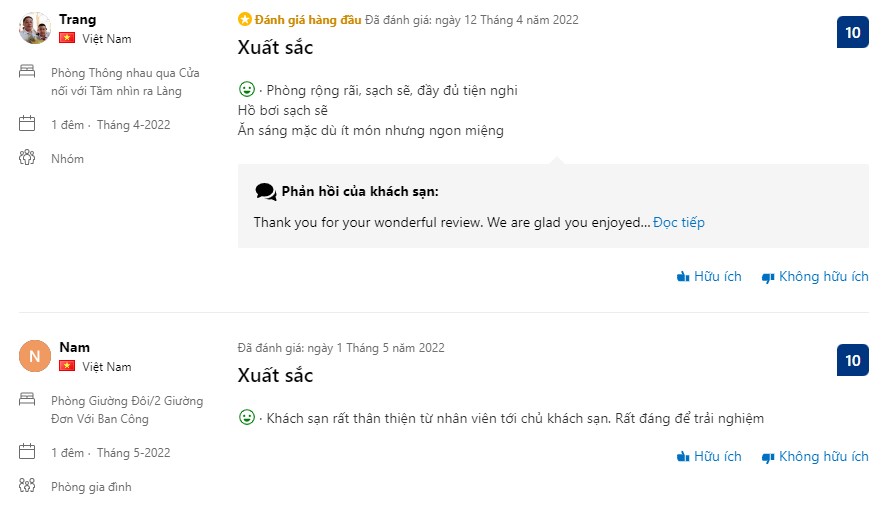Mark Nam's review Không hữu ích
885x508 pixels.
point(814,456)
